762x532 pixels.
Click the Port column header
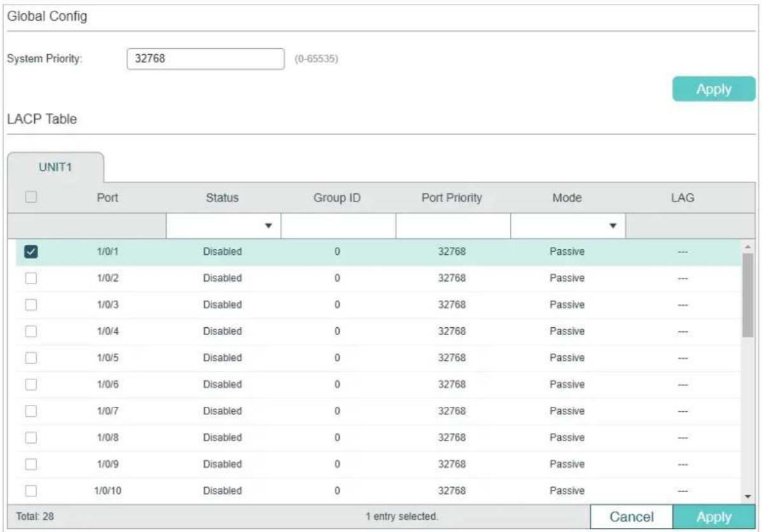tap(107, 198)
